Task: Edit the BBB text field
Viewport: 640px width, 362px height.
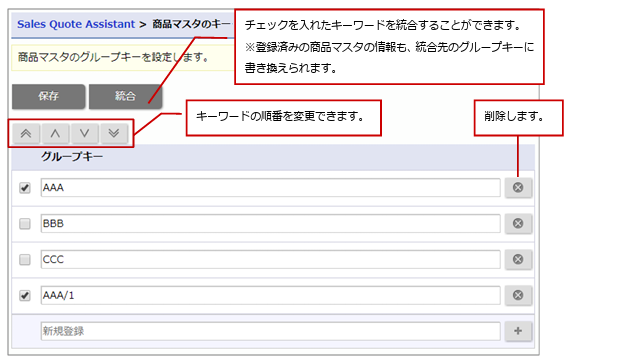Action: coord(271,224)
